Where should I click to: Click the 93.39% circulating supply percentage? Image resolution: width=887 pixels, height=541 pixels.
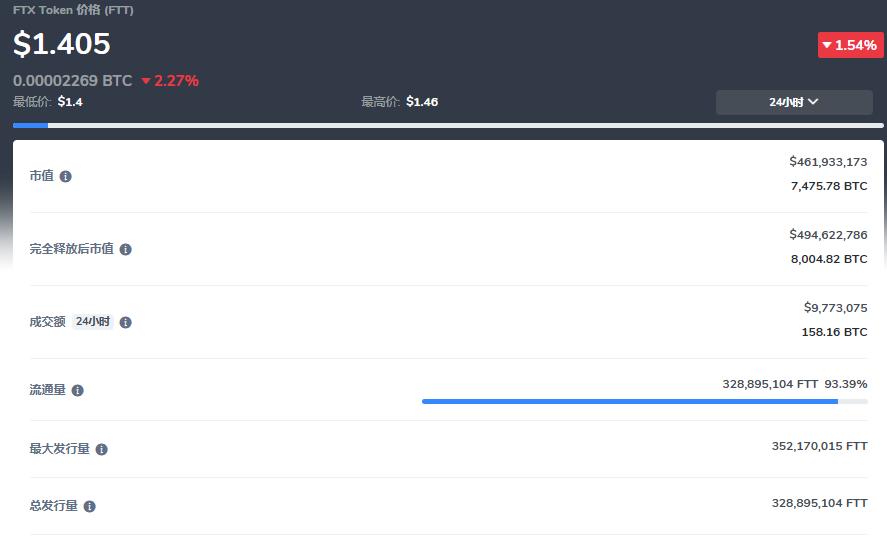coord(846,384)
